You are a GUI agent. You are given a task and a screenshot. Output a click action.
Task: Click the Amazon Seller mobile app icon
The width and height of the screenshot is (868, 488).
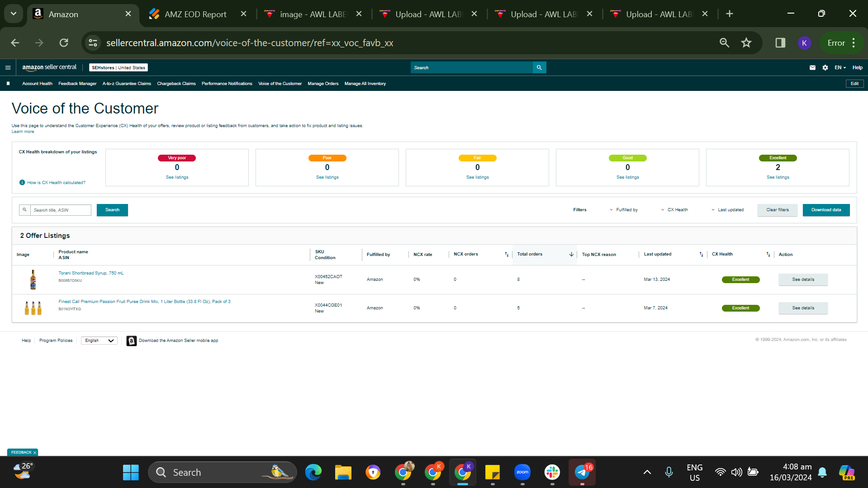131,341
